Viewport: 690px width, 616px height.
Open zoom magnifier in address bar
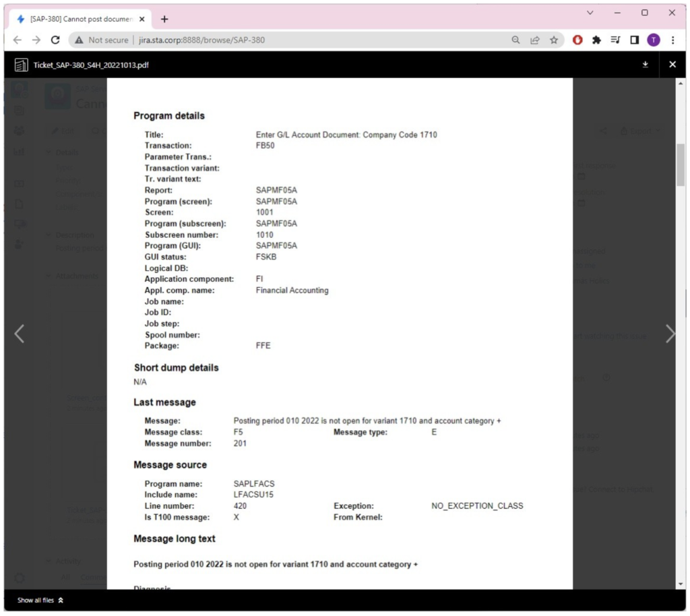coord(515,40)
